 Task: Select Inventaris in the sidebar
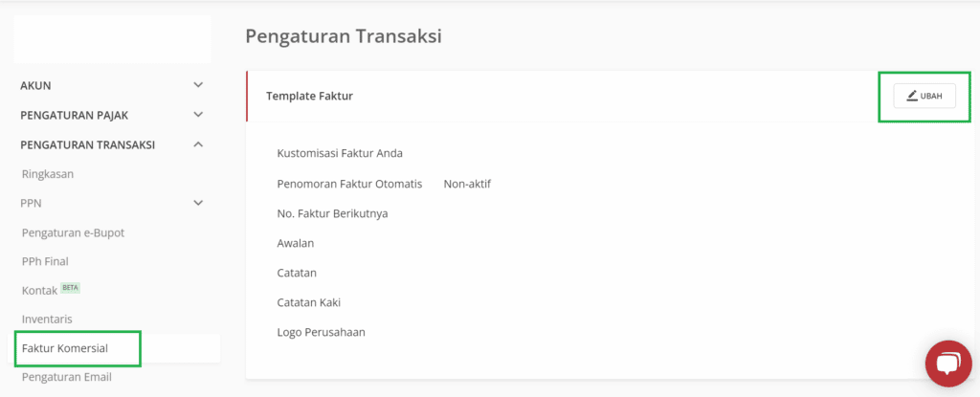(x=47, y=319)
